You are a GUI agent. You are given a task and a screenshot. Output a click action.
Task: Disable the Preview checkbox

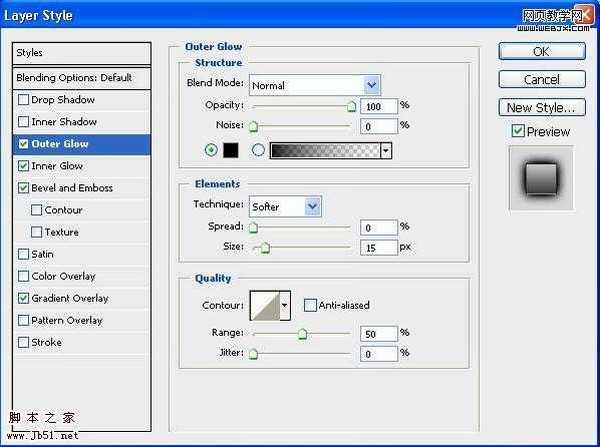(x=517, y=131)
